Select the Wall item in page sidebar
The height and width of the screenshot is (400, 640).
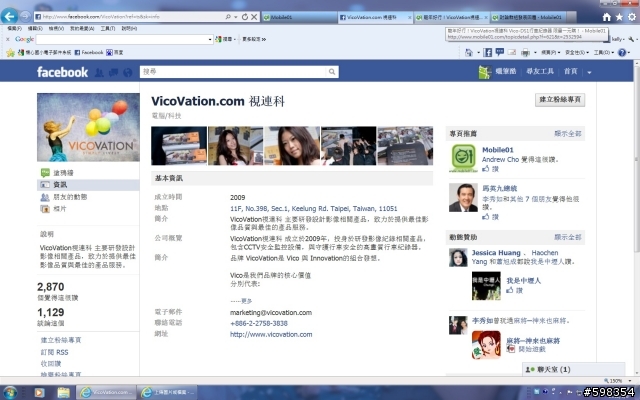pyautogui.click(x=88, y=173)
